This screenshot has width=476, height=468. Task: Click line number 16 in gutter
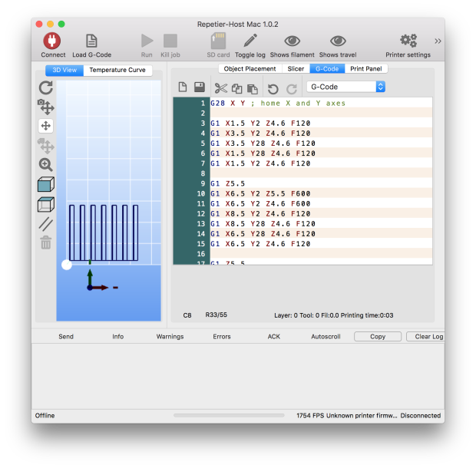pyautogui.click(x=201, y=254)
